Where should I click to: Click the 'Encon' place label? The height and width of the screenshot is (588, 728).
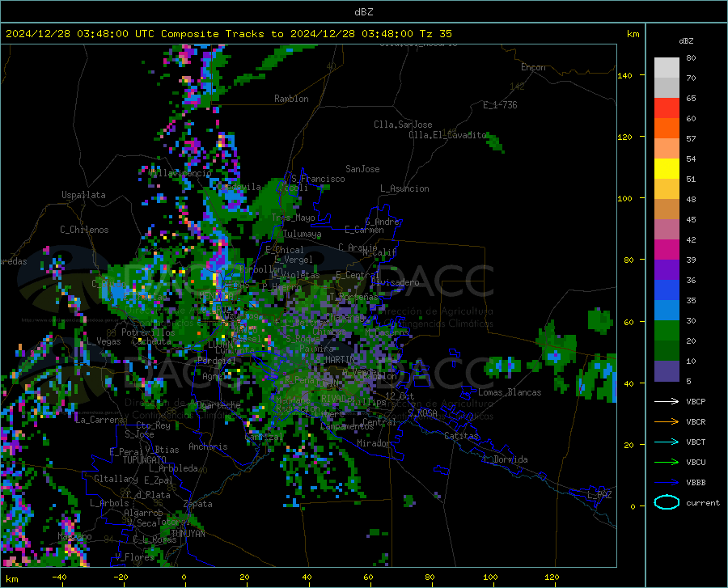pos(533,67)
